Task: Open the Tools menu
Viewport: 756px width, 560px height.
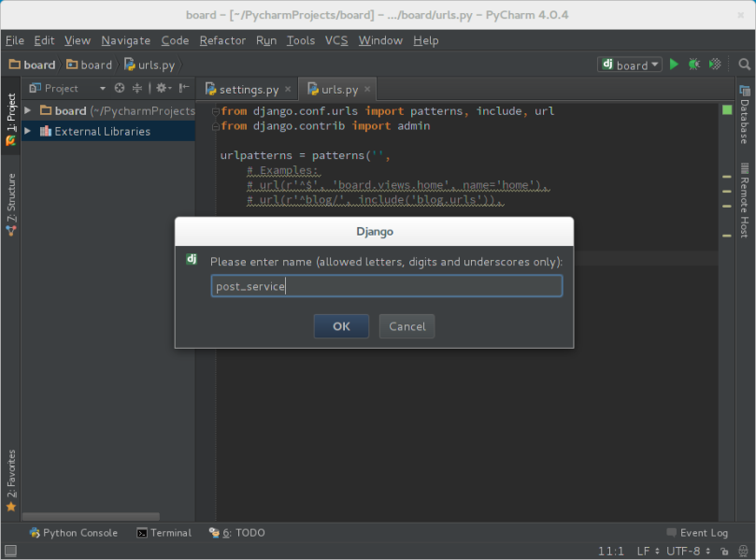Action: tap(301, 40)
